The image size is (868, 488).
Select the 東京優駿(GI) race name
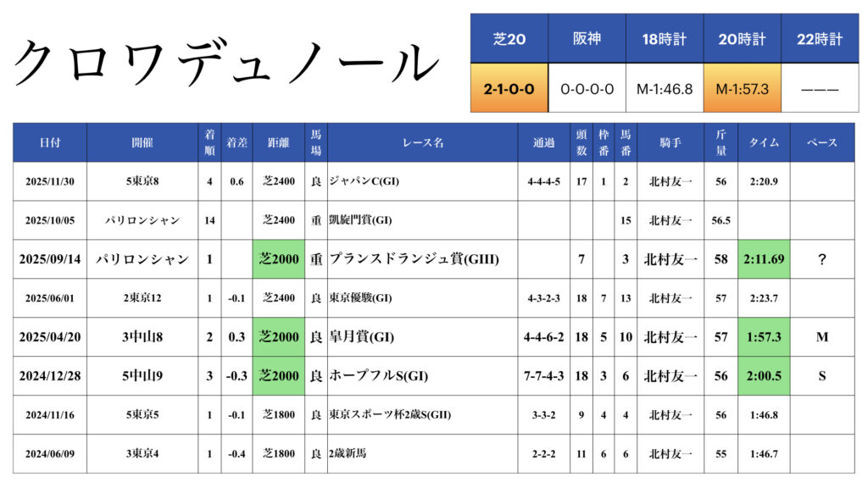(360, 298)
